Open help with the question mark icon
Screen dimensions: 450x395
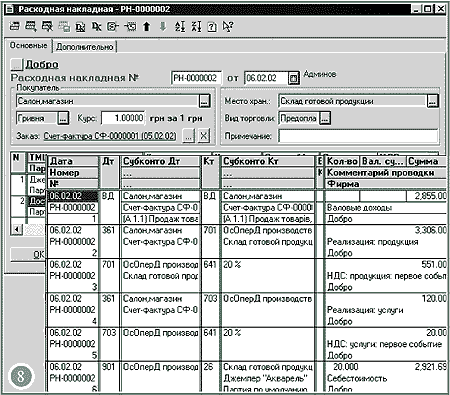click(x=212, y=27)
